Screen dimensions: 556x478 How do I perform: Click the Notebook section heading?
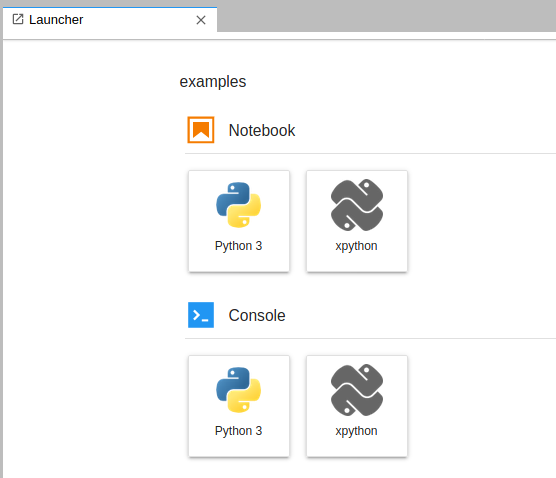262,130
